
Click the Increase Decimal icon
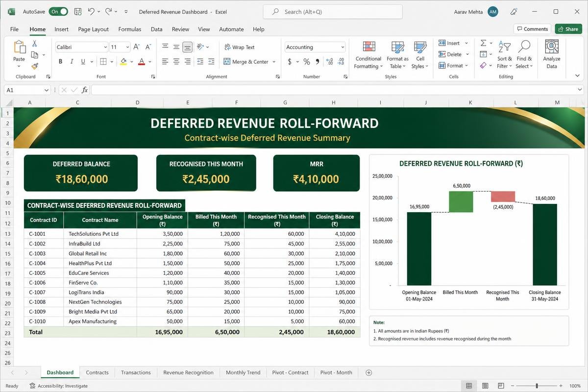[329, 62]
